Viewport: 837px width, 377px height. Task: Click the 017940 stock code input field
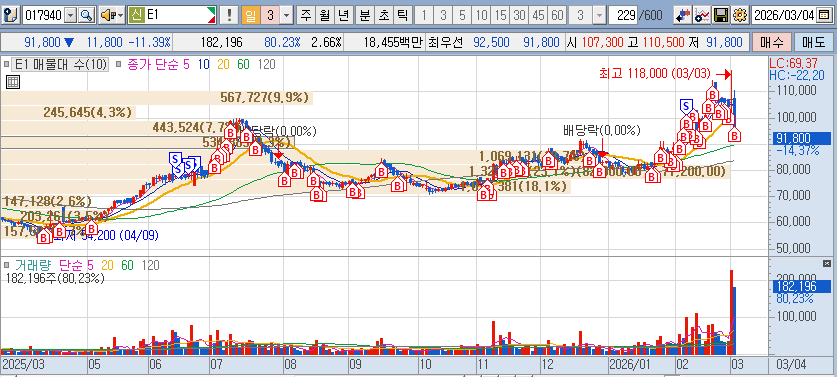coord(44,15)
